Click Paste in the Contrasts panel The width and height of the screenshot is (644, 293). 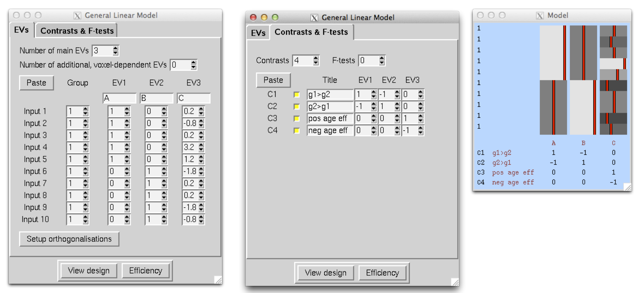pyautogui.click(x=273, y=80)
